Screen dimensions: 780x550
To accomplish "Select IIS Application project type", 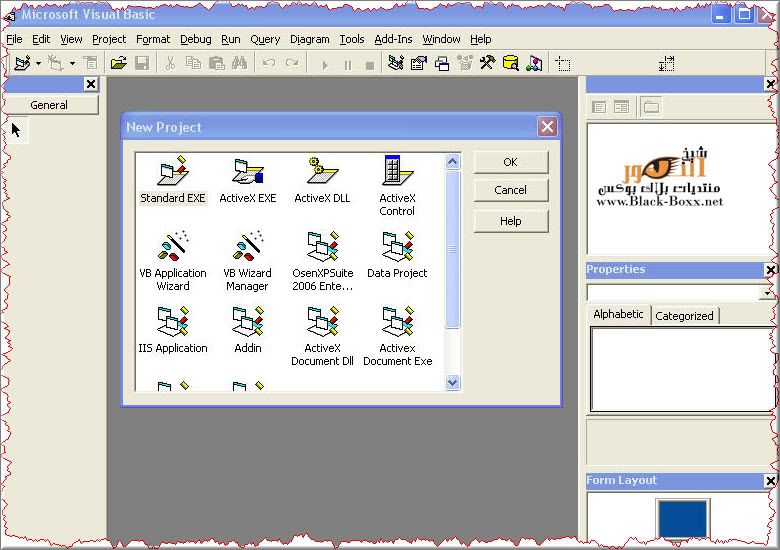I will (x=173, y=330).
